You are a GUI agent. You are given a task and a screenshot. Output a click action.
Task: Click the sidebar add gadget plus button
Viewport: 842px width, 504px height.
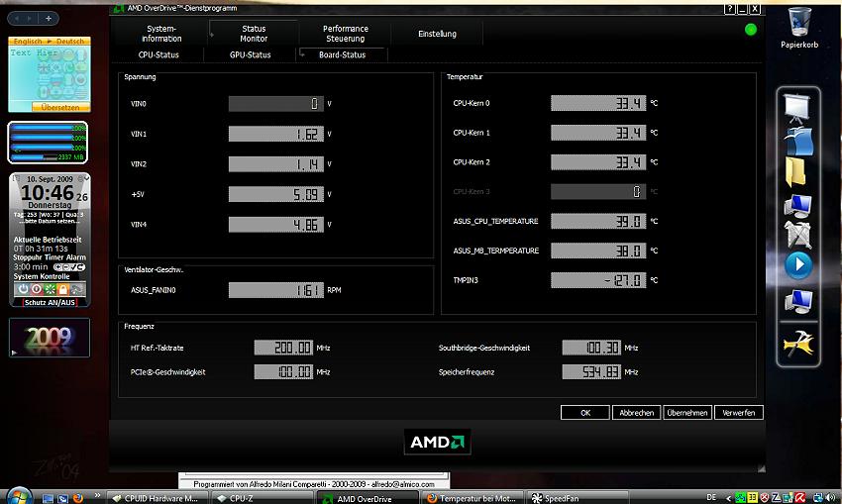(x=49, y=18)
